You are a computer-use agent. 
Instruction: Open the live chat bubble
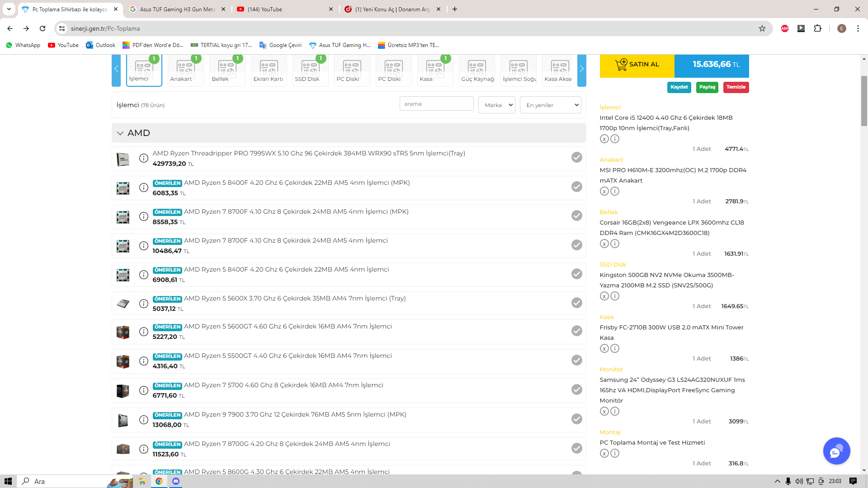[836, 451]
